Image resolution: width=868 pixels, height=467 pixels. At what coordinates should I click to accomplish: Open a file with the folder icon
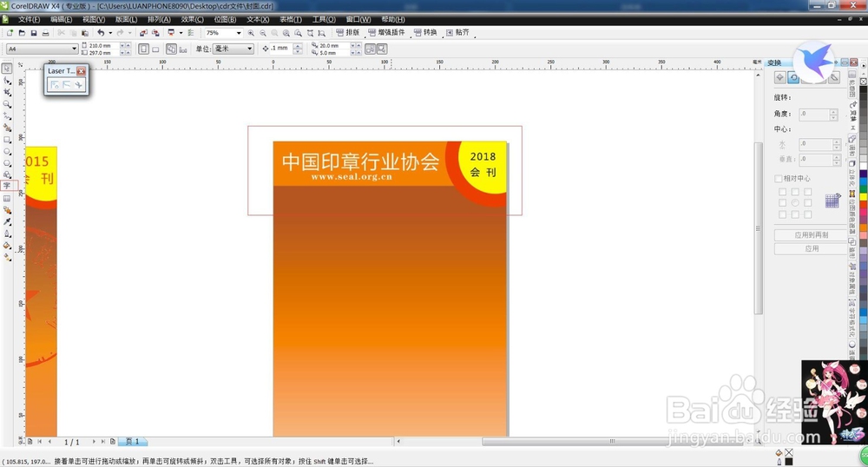[22, 33]
